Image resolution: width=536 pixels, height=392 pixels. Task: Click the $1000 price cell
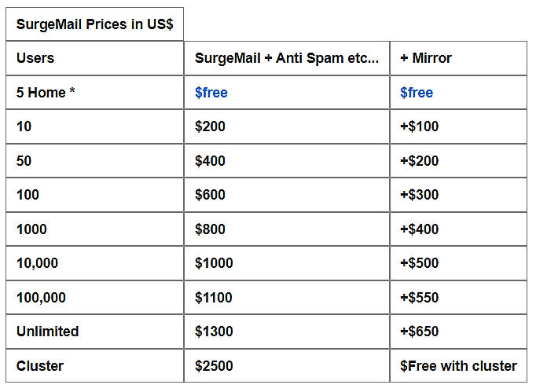point(214,263)
